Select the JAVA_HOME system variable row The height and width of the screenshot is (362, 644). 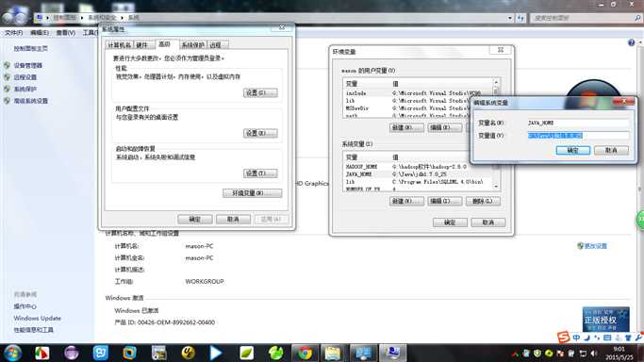pos(418,174)
